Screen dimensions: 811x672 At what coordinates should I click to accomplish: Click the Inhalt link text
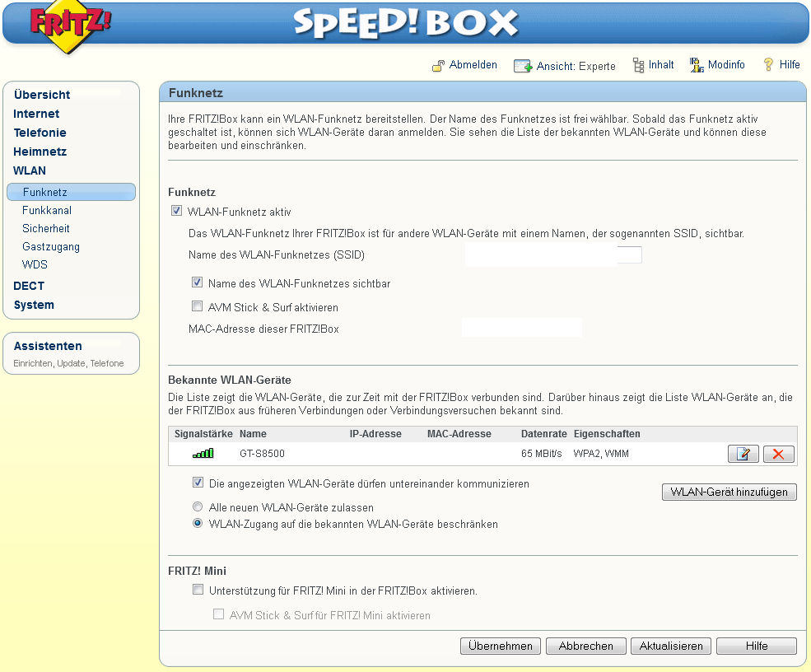pyautogui.click(x=661, y=65)
